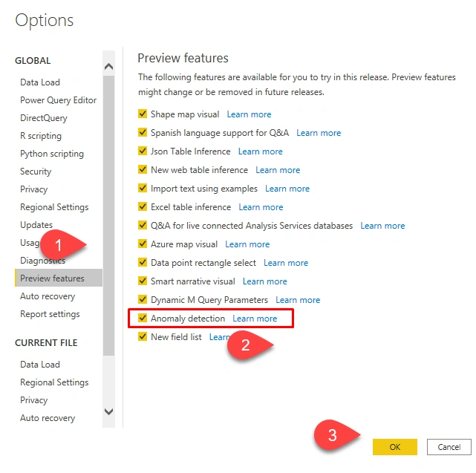Open Current File Regional Settings
This screenshot has height=473, width=476.
[x=54, y=382]
